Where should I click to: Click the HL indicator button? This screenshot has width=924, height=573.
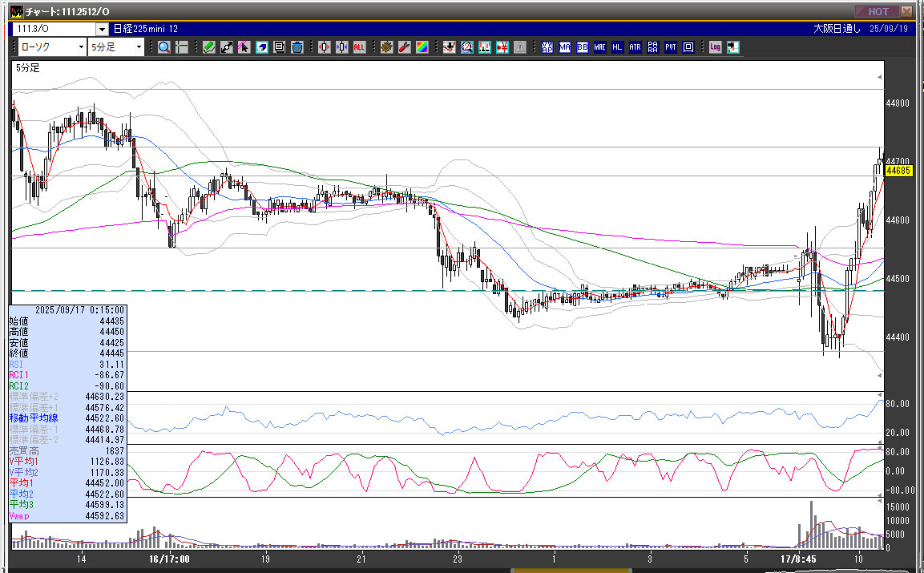tap(617, 47)
